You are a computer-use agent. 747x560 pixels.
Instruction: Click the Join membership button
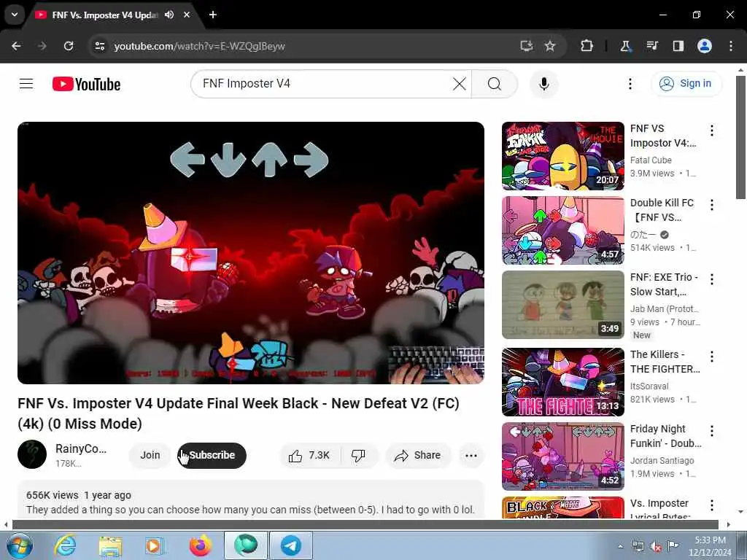tap(150, 455)
